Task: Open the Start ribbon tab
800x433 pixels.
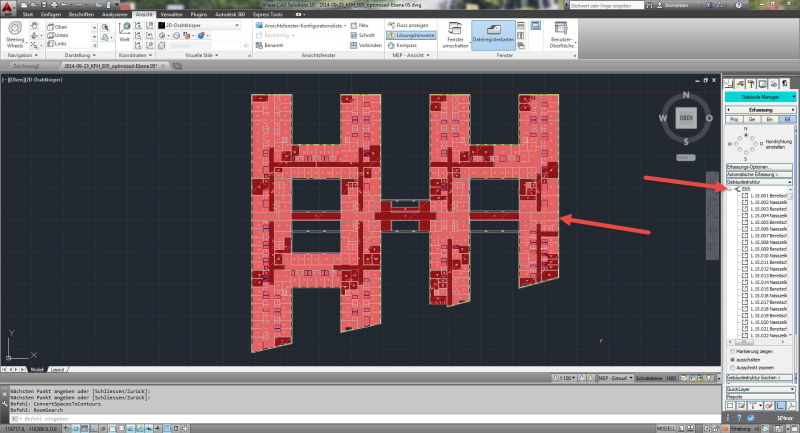Action: pyautogui.click(x=28, y=14)
